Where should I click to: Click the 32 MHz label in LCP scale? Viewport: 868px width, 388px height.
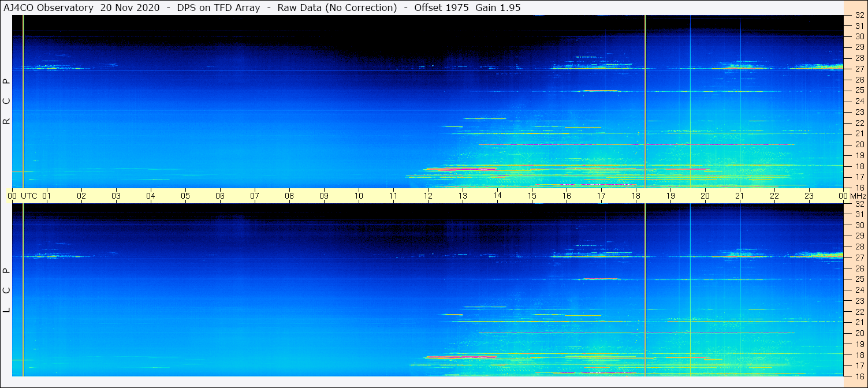[x=860, y=204]
